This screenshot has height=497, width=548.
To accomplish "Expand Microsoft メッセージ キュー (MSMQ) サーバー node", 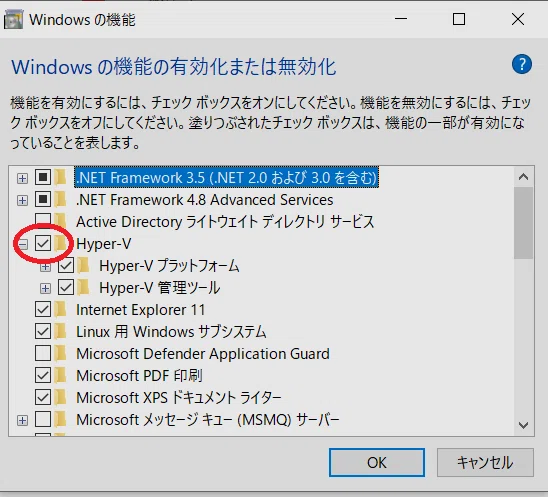I will 22,420.
